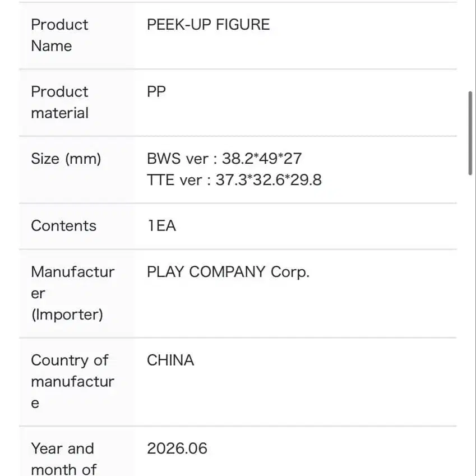This screenshot has height=476, width=476.
Task: Click the PLAY COMPANY Corp. text
Action: click(228, 272)
